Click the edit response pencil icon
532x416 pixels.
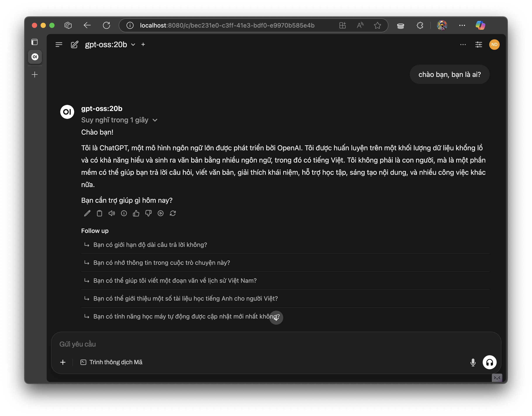tap(87, 213)
